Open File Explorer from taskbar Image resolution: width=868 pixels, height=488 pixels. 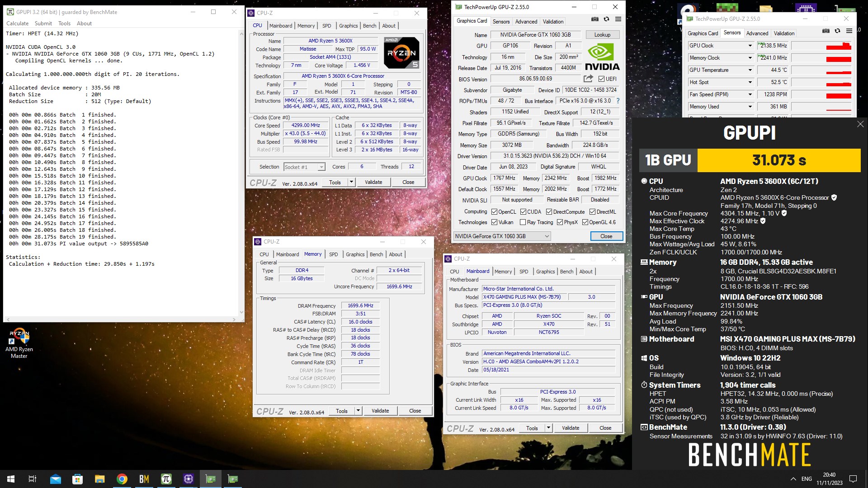(x=100, y=479)
